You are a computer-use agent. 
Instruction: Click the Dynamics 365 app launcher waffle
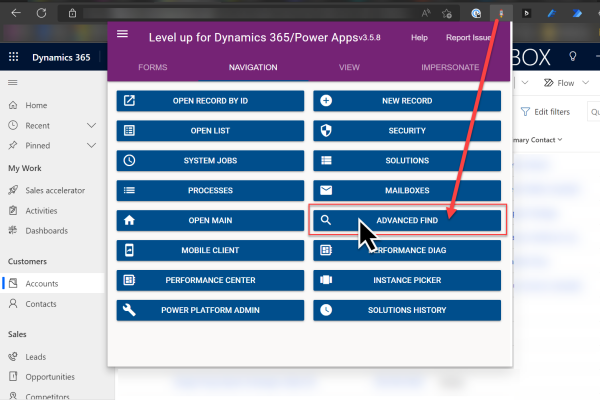pyautogui.click(x=13, y=57)
